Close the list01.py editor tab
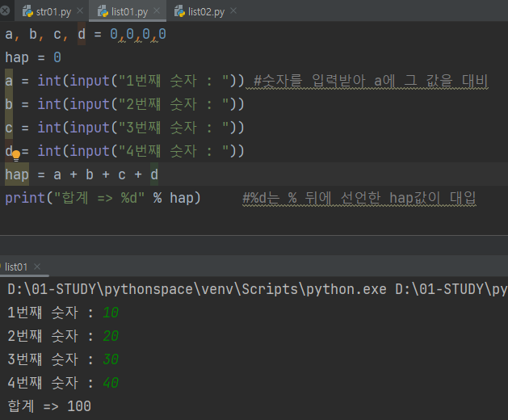 pyautogui.click(x=157, y=11)
